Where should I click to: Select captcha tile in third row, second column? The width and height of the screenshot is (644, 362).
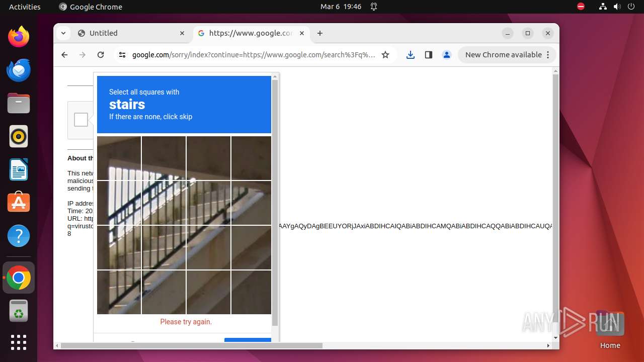click(x=164, y=247)
